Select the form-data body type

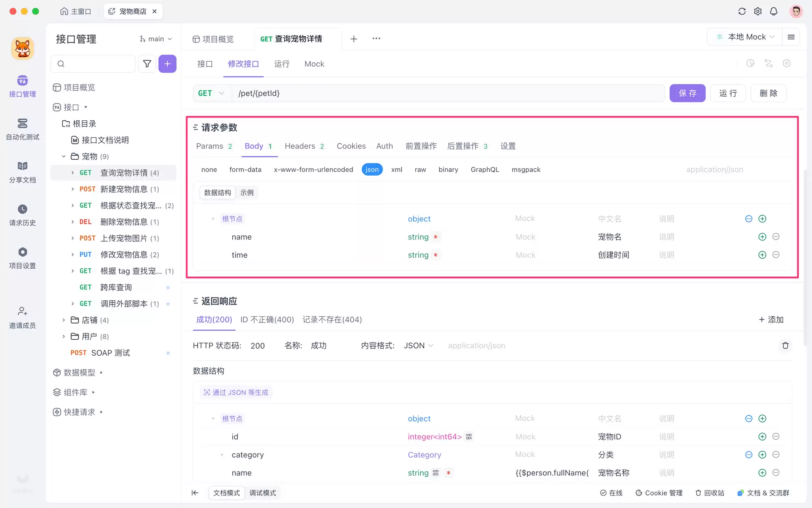(x=245, y=169)
